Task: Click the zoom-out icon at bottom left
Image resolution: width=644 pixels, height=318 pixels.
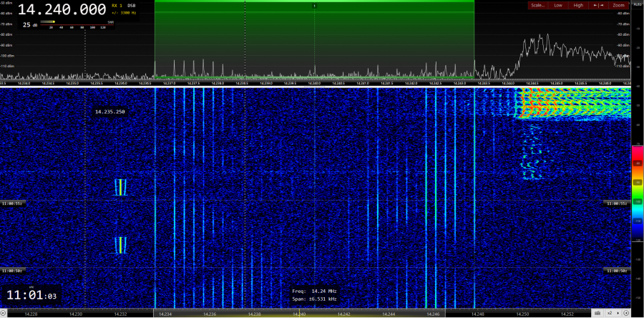Action: [x=4, y=313]
